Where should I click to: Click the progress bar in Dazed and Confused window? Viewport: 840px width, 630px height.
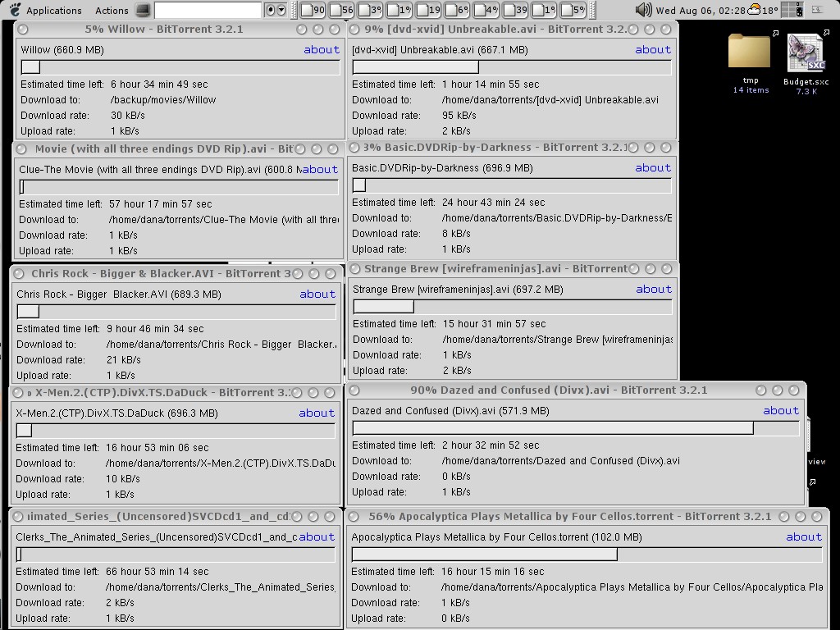tap(576, 427)
